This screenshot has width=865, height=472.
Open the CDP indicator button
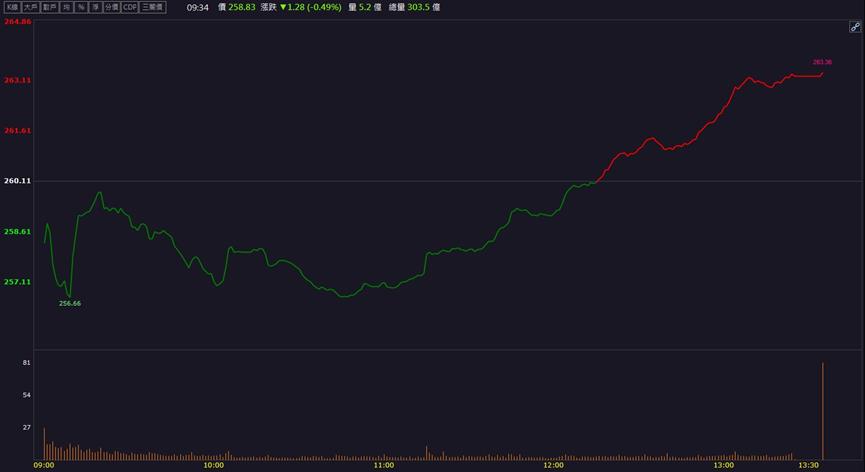(x=130, y=7)
